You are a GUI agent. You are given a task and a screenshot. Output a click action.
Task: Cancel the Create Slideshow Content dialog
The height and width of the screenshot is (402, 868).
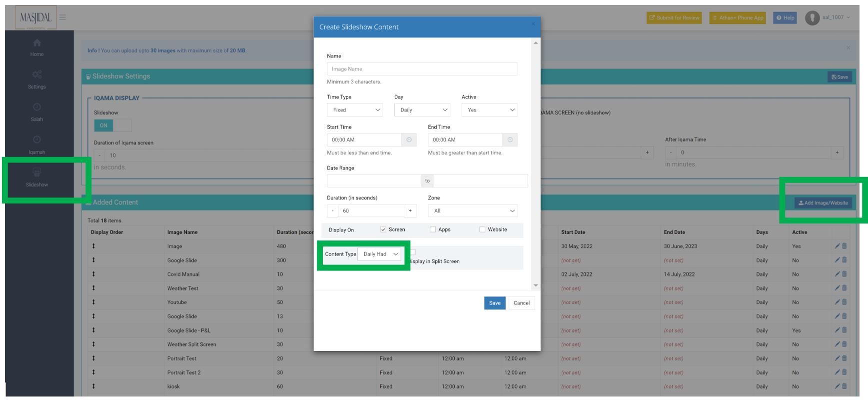(521, 303)
